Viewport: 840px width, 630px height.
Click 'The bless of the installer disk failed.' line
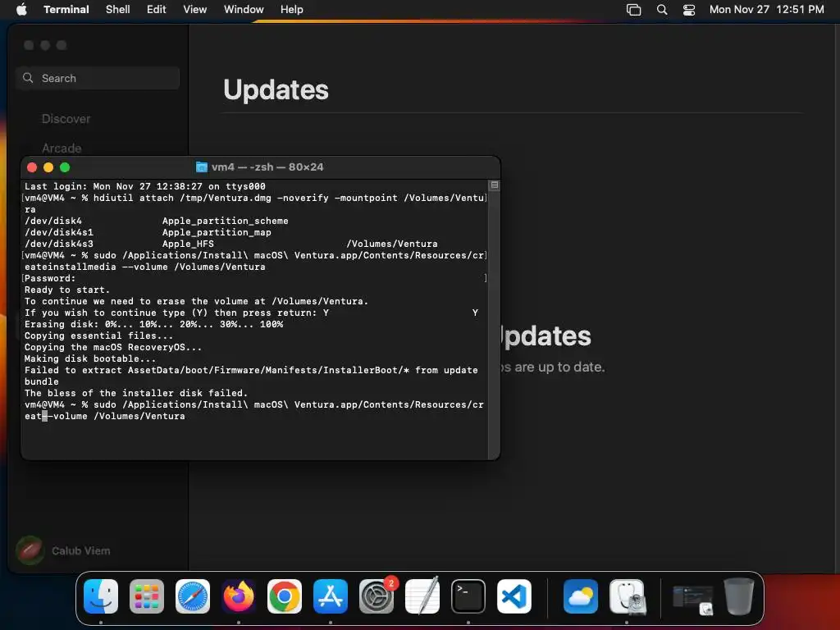point(136,393)
